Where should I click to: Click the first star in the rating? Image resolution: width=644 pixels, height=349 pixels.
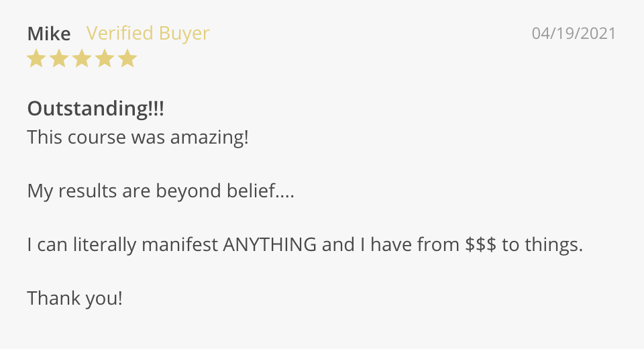[x=36, y=59]
